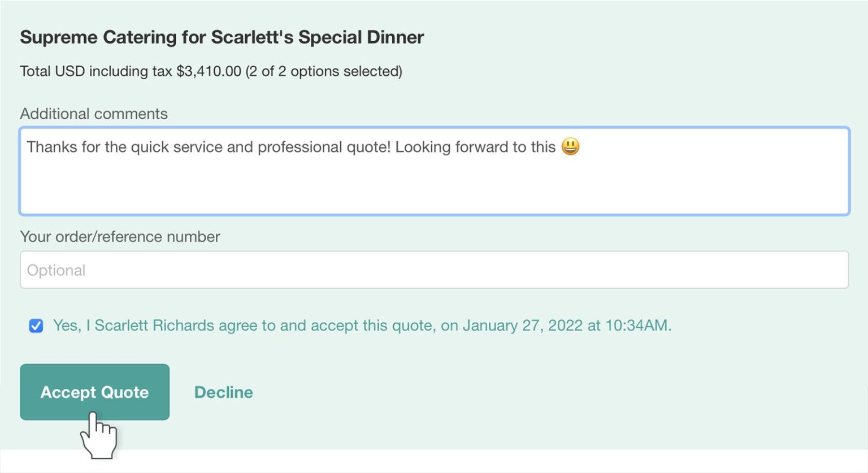868x473 pixels.
Task: Click the Additional comments label
Action: click(x=94, y=114)
